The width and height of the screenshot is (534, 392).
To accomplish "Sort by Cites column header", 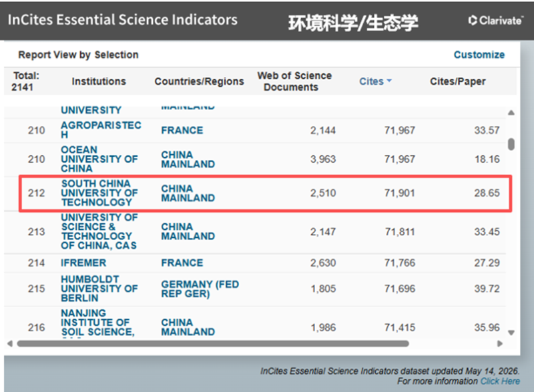I will [x=371, y=81].
